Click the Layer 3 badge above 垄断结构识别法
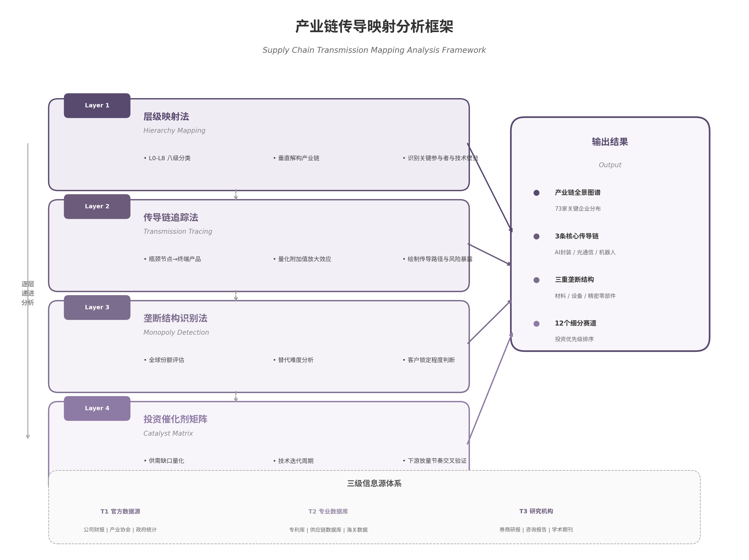749x560 pixels. pos(97,307)
